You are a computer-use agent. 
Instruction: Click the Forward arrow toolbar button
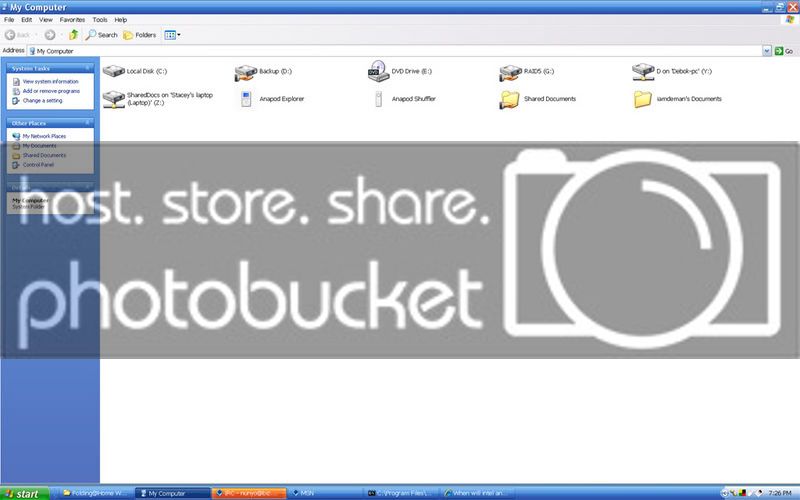49,35
